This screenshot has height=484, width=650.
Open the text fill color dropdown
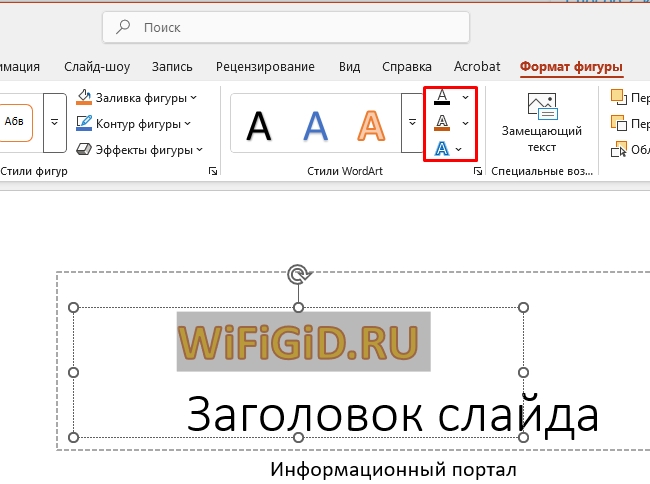466,97
